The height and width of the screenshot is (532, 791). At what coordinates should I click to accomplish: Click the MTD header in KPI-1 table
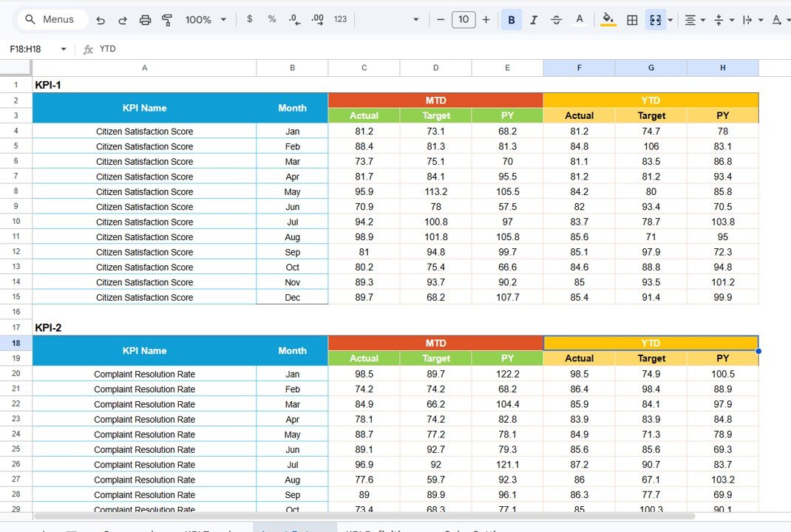click(436, 100)
